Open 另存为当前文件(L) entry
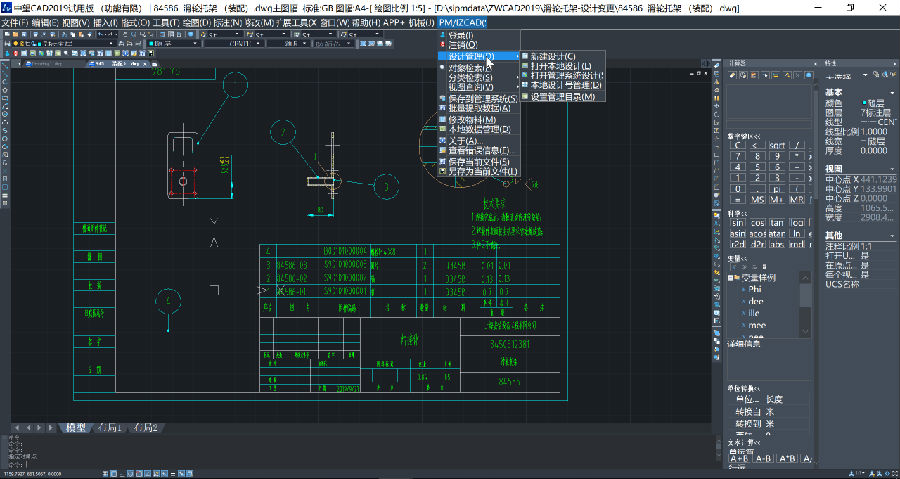900x479 pixels. click(x=482, y=172)
